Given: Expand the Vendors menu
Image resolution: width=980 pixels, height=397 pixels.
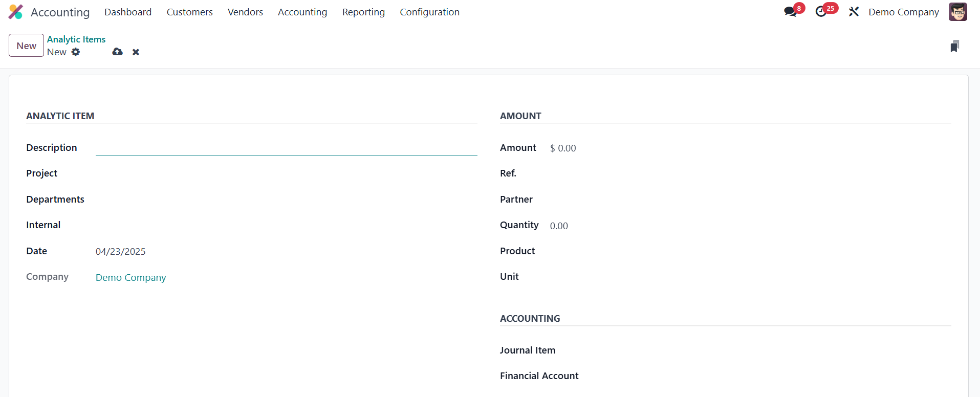Looking at the screenshot, I should pos(245,12).
